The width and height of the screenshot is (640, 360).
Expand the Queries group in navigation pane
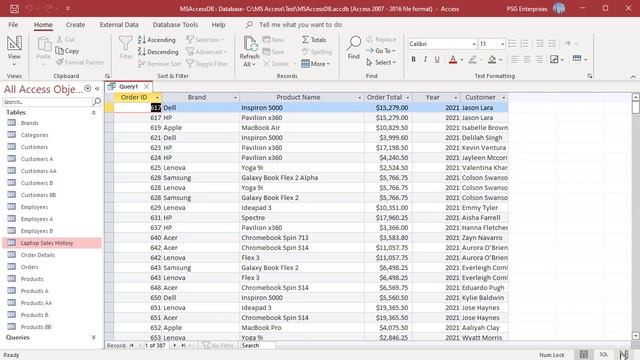pos(93,338)
